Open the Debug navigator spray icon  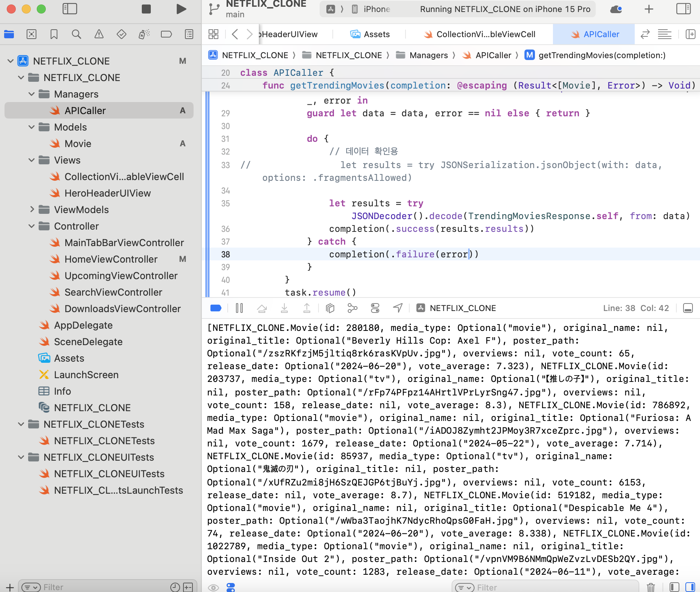pos(144,35)
